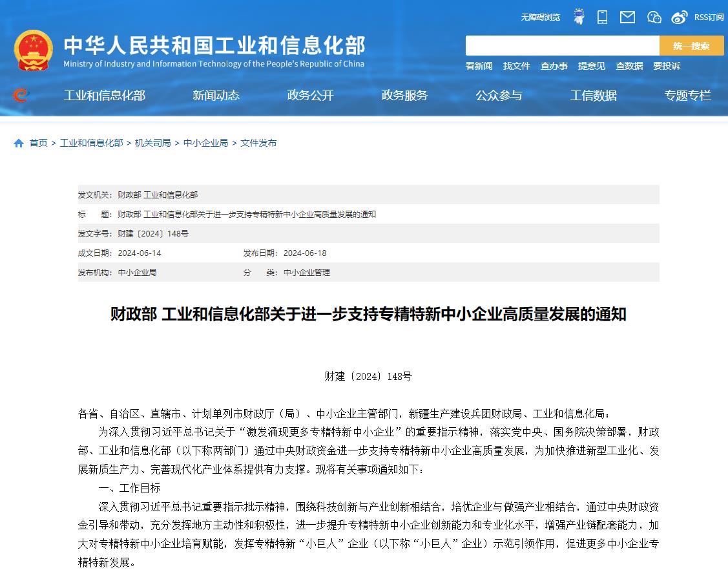Screen dimensions: 728x570
Task: Click 机关司局 breadcrumb link
Action: click(x=152, y=143)
